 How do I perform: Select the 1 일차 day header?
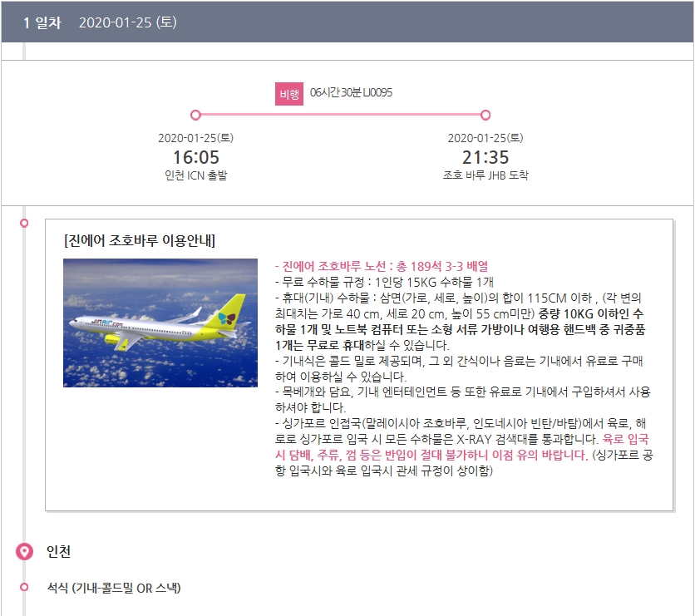42,22
